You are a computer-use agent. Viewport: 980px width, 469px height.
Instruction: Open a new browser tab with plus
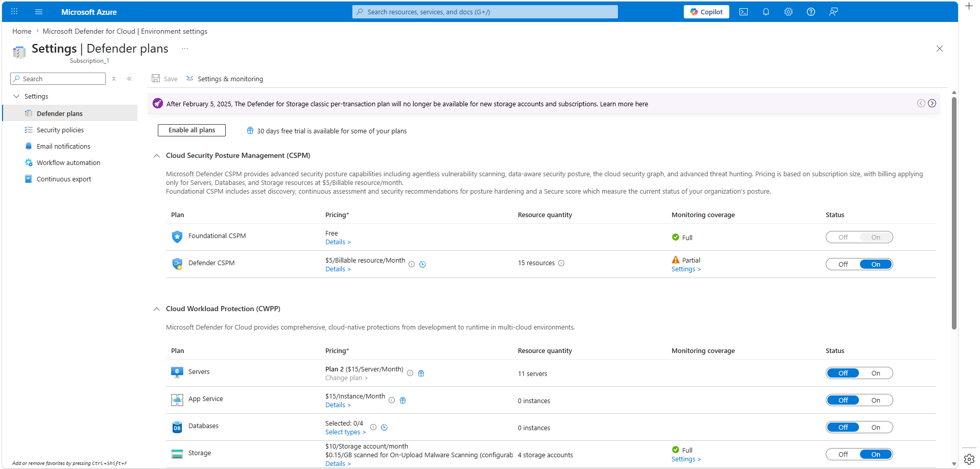(969, 6)
